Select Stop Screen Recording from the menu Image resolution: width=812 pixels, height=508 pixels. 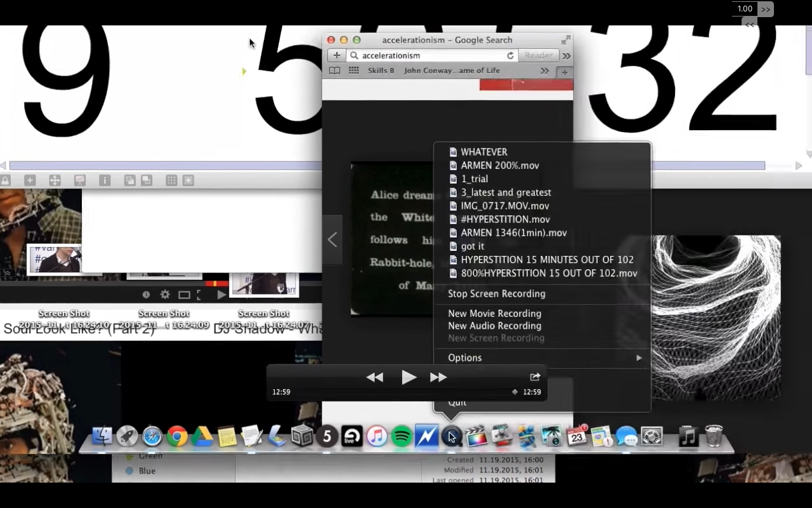[497, 293]
